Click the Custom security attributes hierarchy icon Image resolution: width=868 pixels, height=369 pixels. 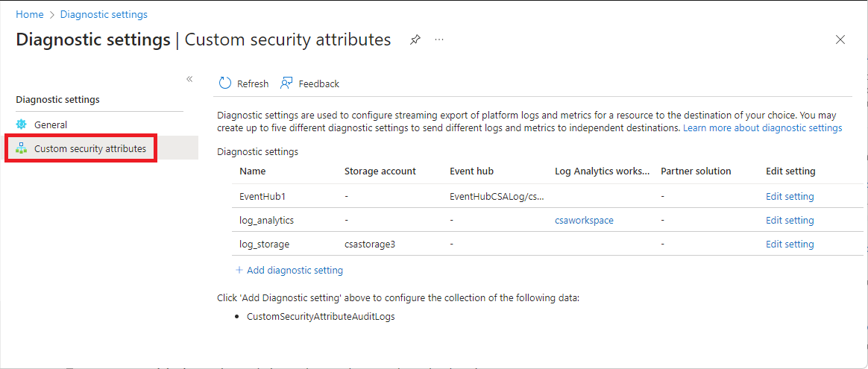click(x=22, y=148)
